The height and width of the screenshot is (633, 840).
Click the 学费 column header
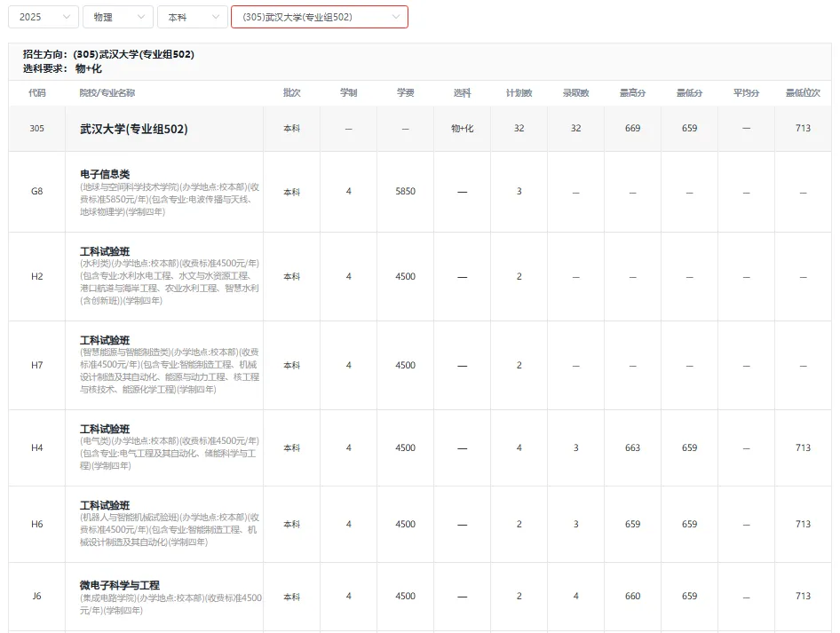(x=406, y=92)
